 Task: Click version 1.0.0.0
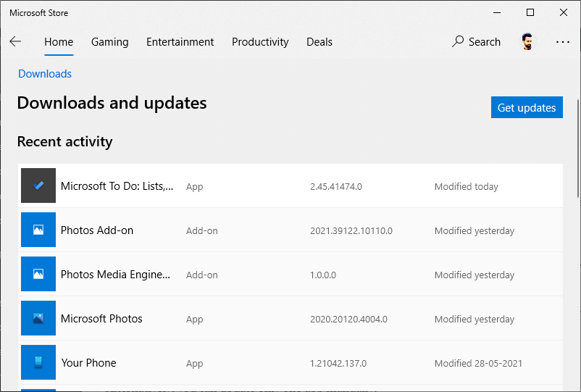[x=323, y=275]
